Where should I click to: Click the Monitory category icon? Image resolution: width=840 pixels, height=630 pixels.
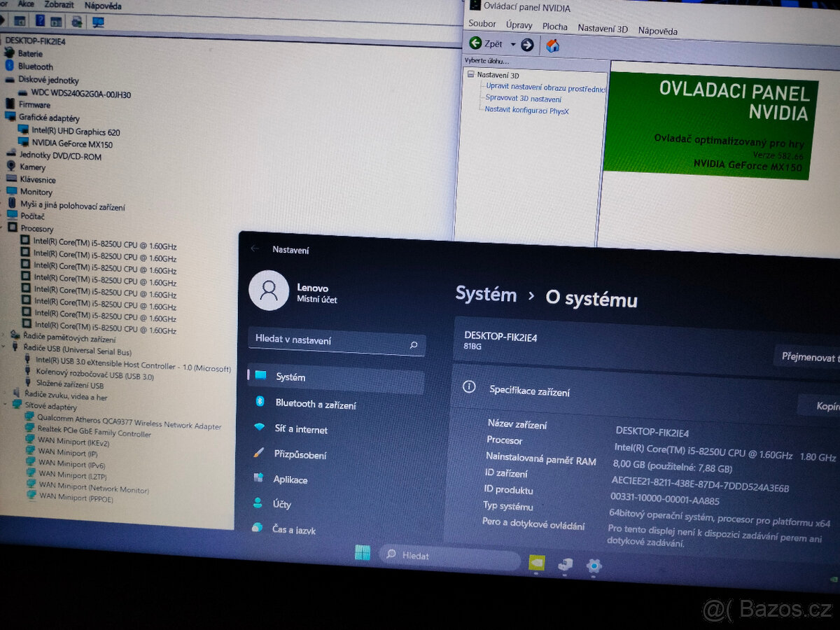tap(10, 191)
